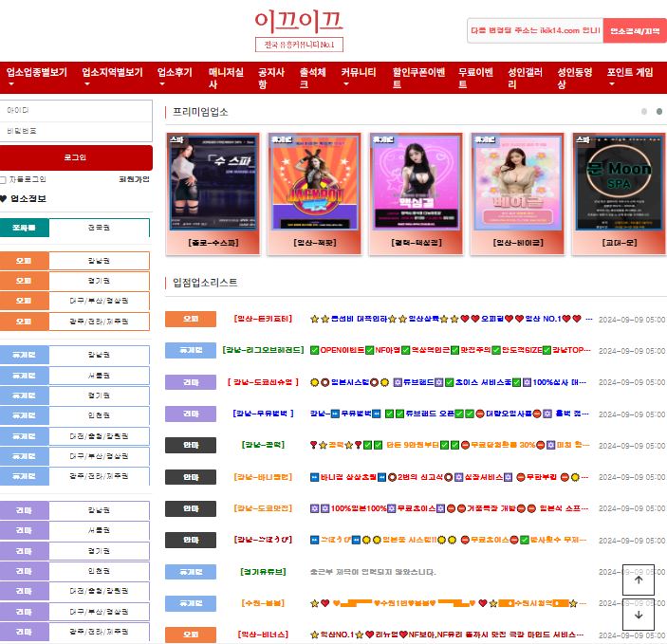Click the 전국 유흥커뮤니티 No.1 tagline box
The height and width of the screenshot is (644, 667).
point(299,45)
